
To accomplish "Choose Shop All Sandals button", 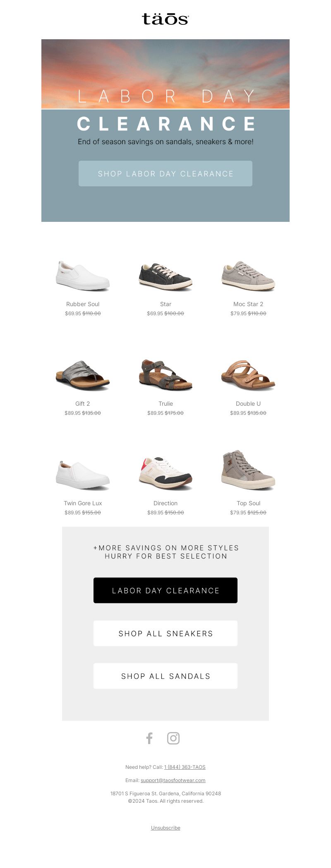I will [165, 676].
